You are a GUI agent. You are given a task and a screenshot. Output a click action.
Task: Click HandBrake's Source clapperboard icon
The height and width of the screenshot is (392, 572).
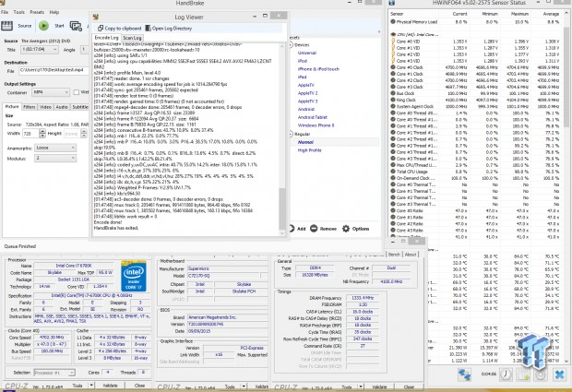pos(6,26)
